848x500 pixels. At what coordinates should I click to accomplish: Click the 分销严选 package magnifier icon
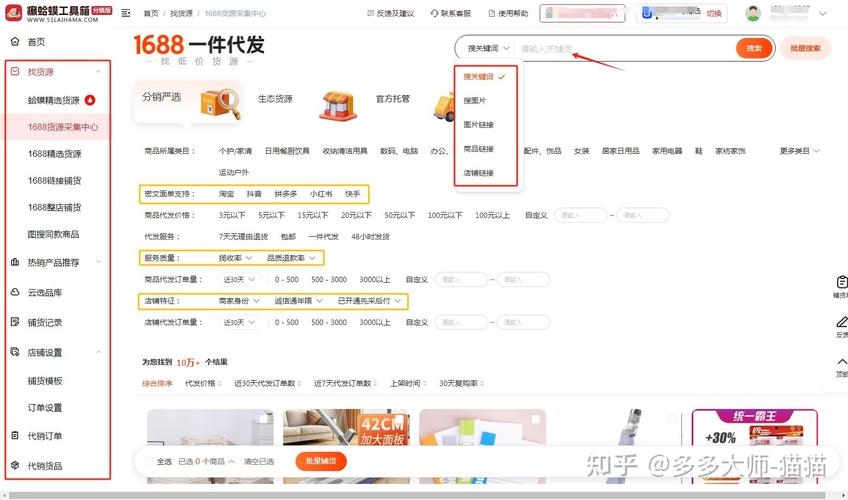click(x=220, y=103)
